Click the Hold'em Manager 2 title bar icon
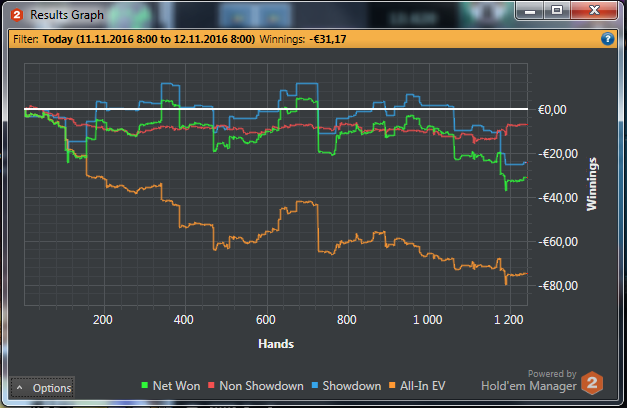 click(17, 15)
